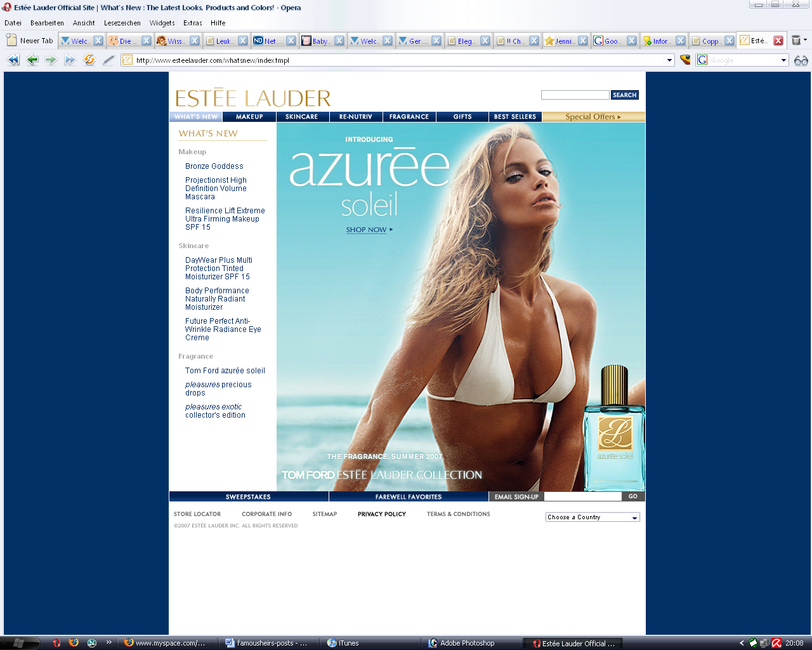Image resolution: width=812 pixels, height=650 pixels.
Task: Click the Fast Forward icon
Action: (x=70, y=60)
